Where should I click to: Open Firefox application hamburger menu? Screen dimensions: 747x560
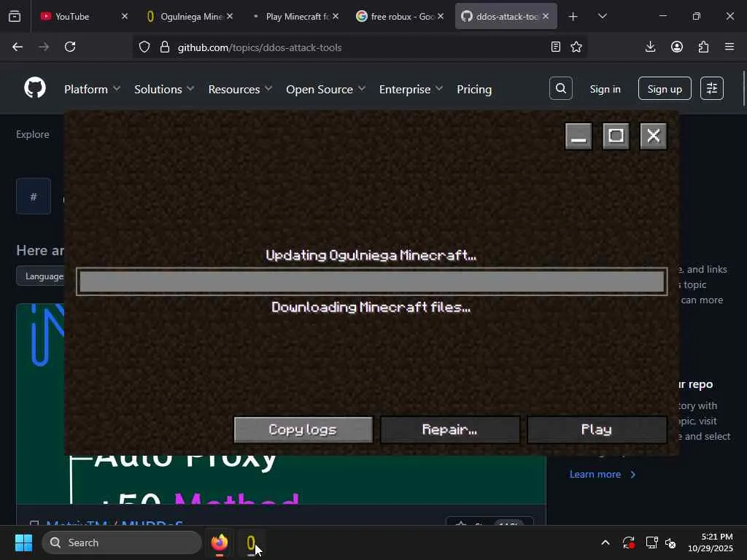(x=729, y=47)
